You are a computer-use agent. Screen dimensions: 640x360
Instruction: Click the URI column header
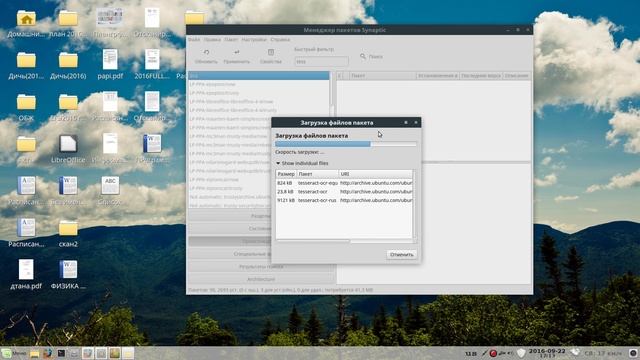[375, 174]
